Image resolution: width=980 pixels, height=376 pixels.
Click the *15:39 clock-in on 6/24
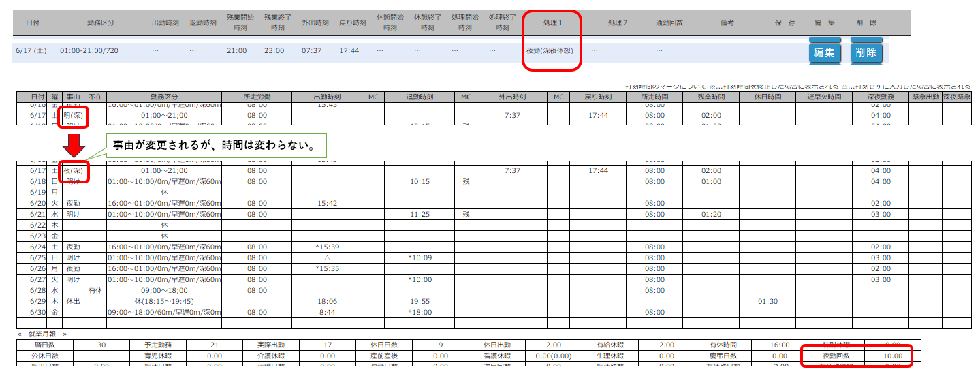327,247
